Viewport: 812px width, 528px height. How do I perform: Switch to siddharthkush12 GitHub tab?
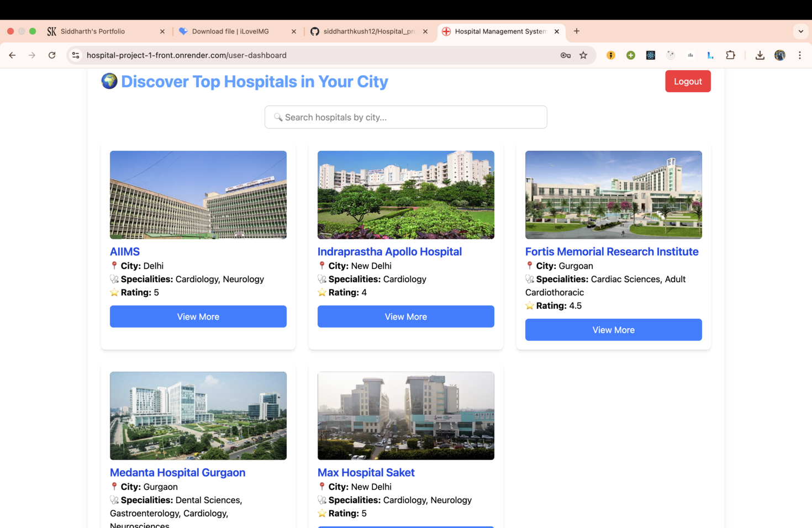[369, 31]
